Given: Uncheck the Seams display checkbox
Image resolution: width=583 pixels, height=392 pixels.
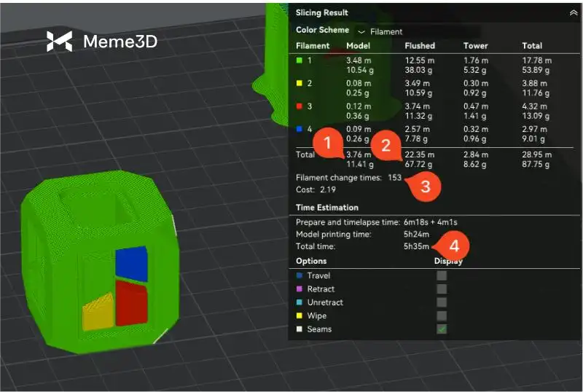Looking at the screenshot, I should [x=442, y=329].
